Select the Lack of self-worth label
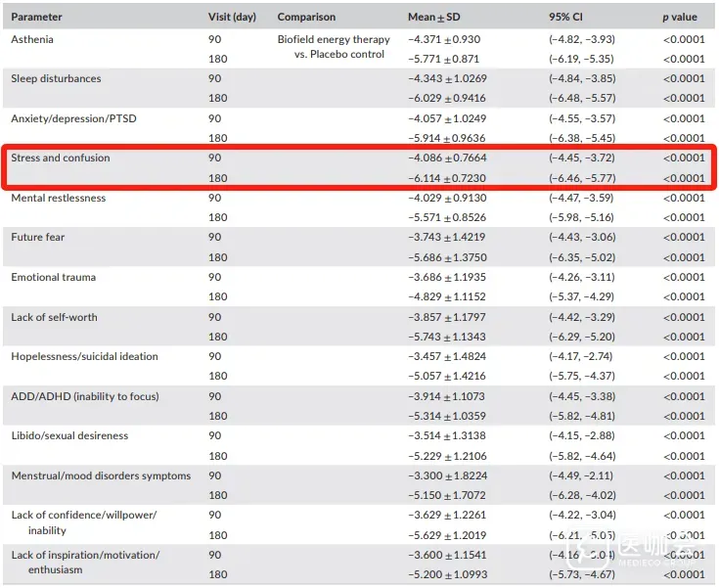Viewport: 719px width, 588px height. coord(55,317)
